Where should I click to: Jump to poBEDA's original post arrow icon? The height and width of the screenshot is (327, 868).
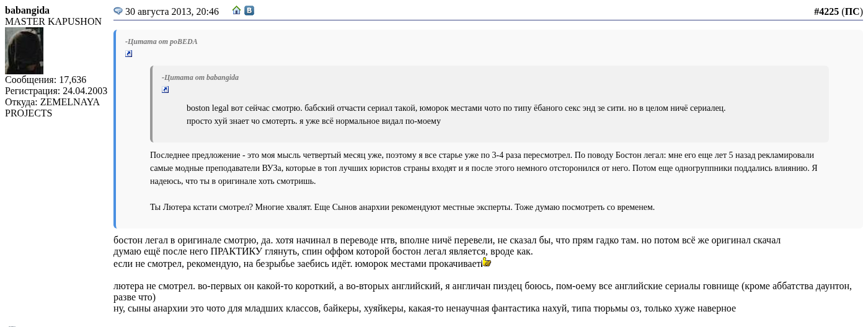(129, 54)
